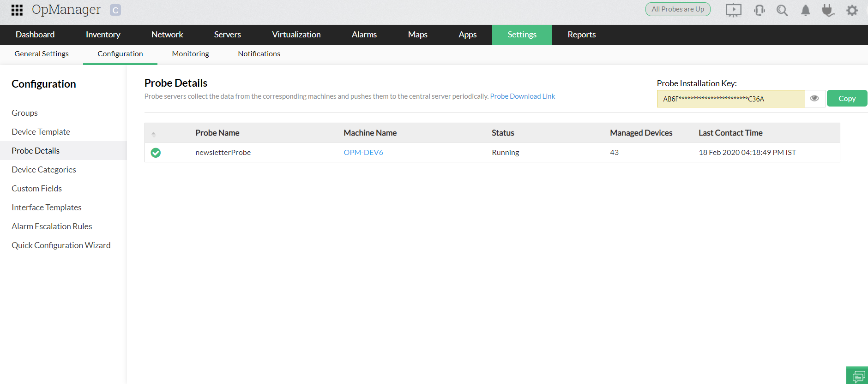This screenshot has height=386, width=868.
Task: Reveal the probe installation key
Action: [814, 98]
